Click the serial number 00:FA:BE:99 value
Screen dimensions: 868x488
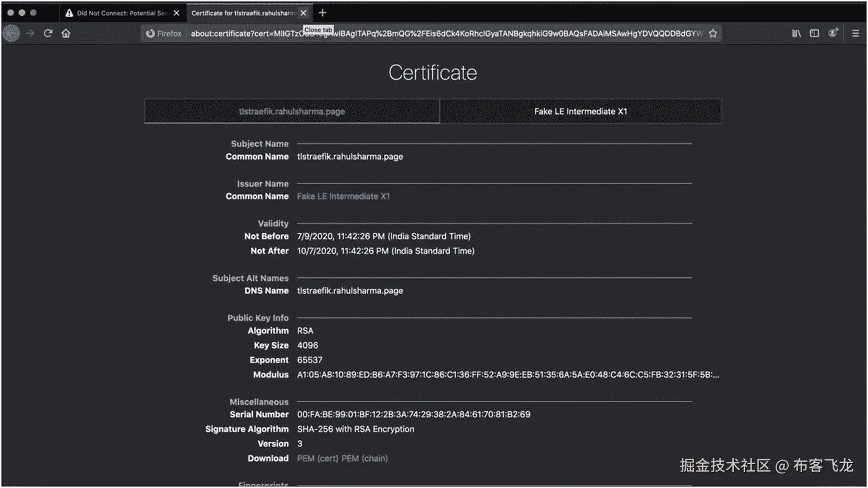(414, 414)
